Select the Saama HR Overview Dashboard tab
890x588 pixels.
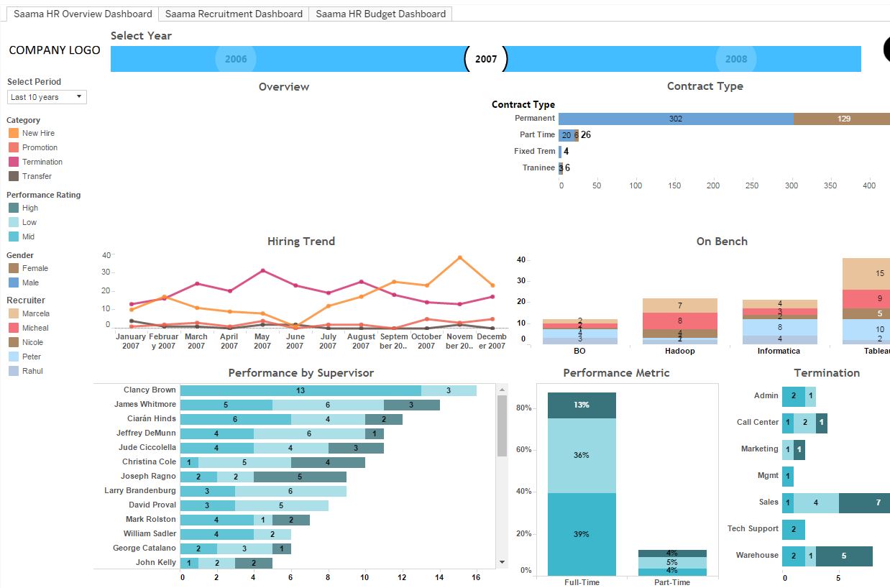pyautogui.click(x=83, y=14)
